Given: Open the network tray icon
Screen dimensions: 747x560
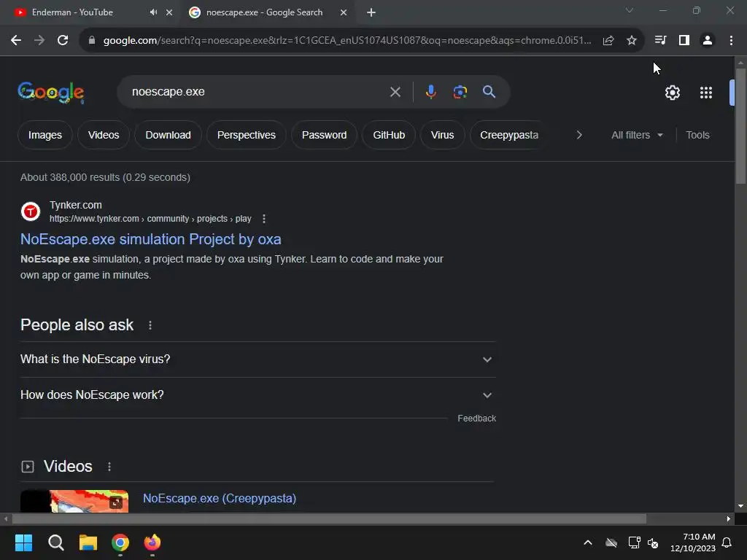Looking at the screenshot, I should pyautogui.click(x=634, y=542).
